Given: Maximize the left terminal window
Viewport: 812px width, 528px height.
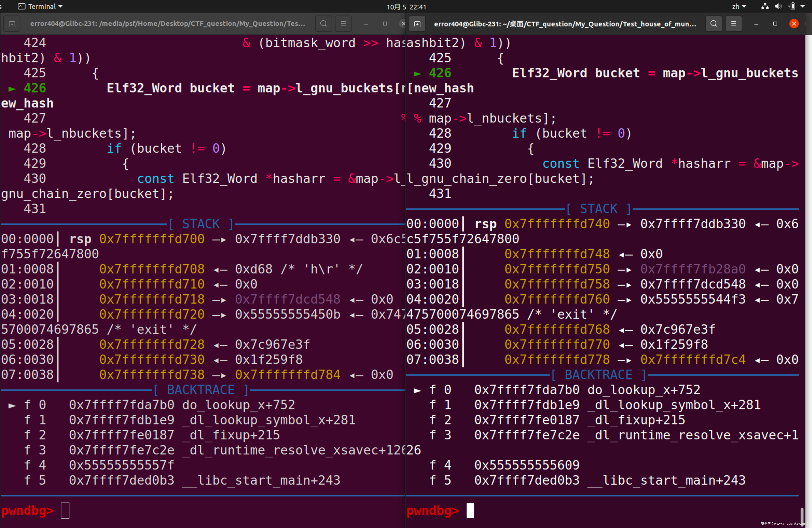Looking at the screenshot, I should (385, 24).
